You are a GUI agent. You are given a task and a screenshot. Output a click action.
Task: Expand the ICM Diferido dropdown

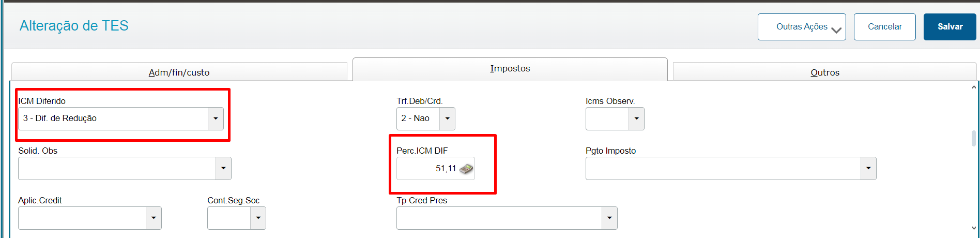216,118
